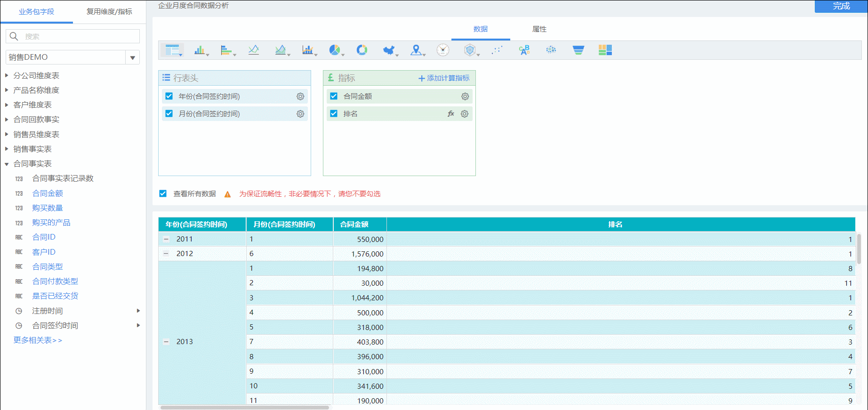Select the dashboard gauge chart icon
This screenshot has width=868, height=410.
coord(443,50)
